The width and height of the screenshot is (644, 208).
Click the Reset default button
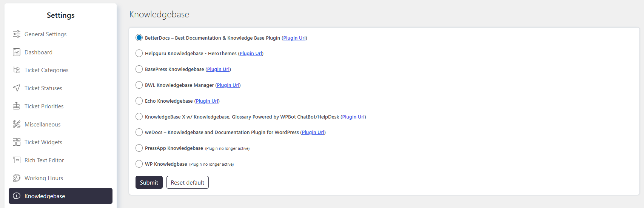point(188,182)
